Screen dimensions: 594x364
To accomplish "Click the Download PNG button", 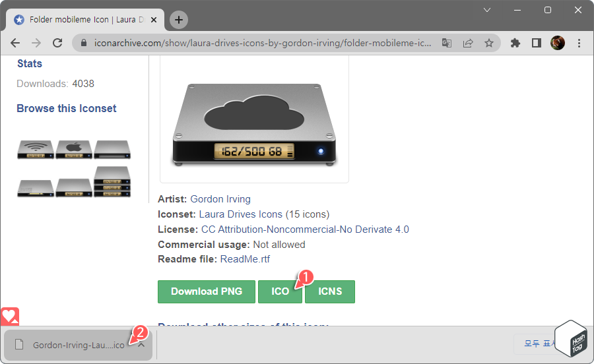I will pos(207,291).
